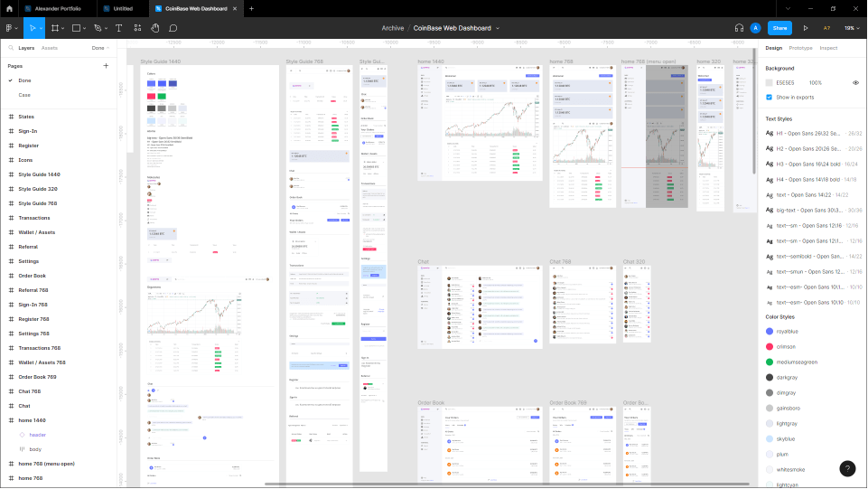Select the royalblue color style
Screen dimensions: 868x489
[788, 331]
